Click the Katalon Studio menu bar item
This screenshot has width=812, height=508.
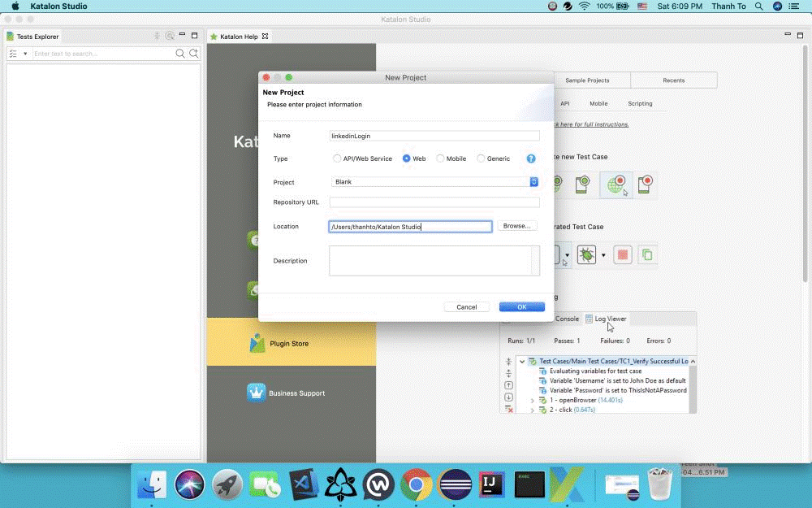58,7
